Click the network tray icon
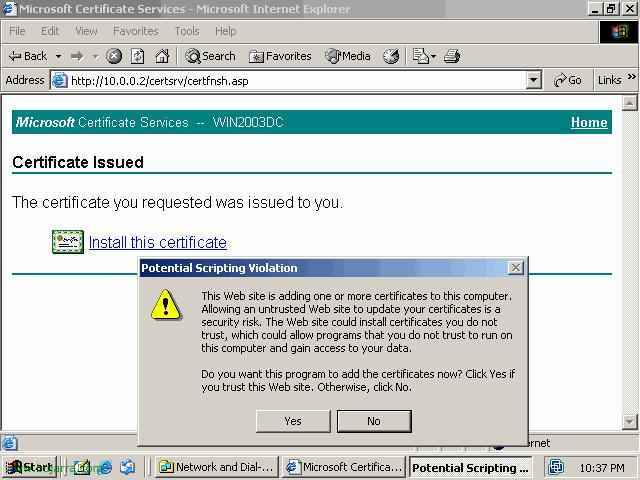Viewport: 640px width, 480px height. (556, 467)
